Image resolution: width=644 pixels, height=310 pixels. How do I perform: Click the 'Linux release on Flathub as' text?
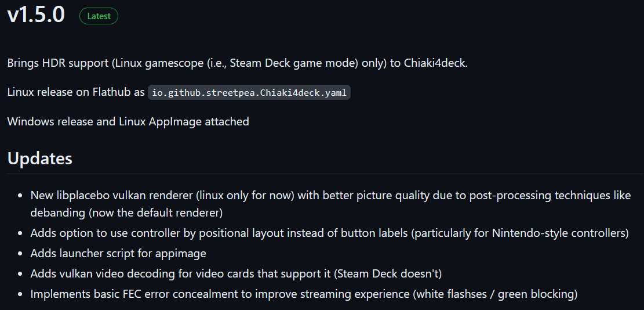pos(76,92)
